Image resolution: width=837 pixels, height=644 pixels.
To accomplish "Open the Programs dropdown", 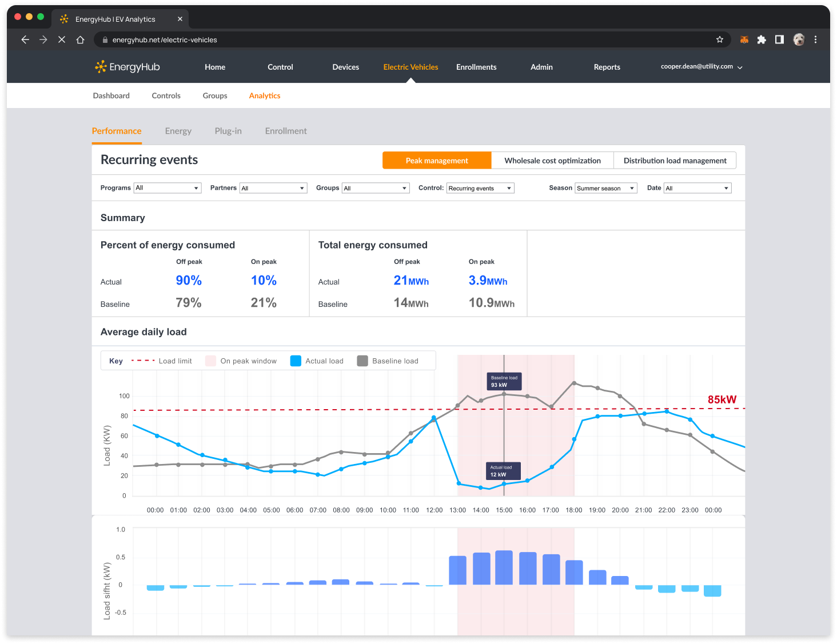I will tap(168, 188).
